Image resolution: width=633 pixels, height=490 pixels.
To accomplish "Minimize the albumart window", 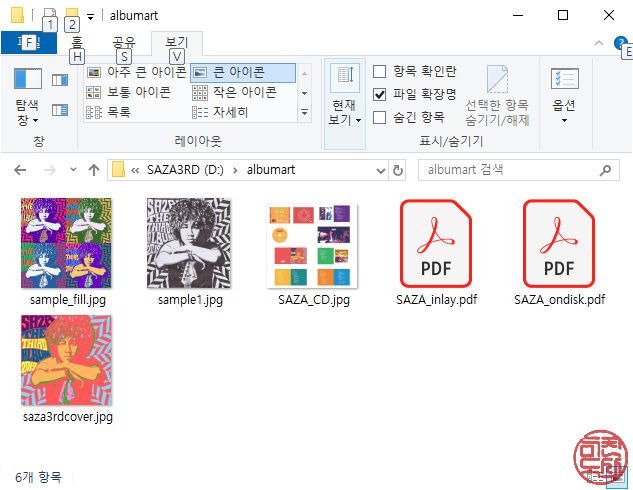I will coord(518,15).
